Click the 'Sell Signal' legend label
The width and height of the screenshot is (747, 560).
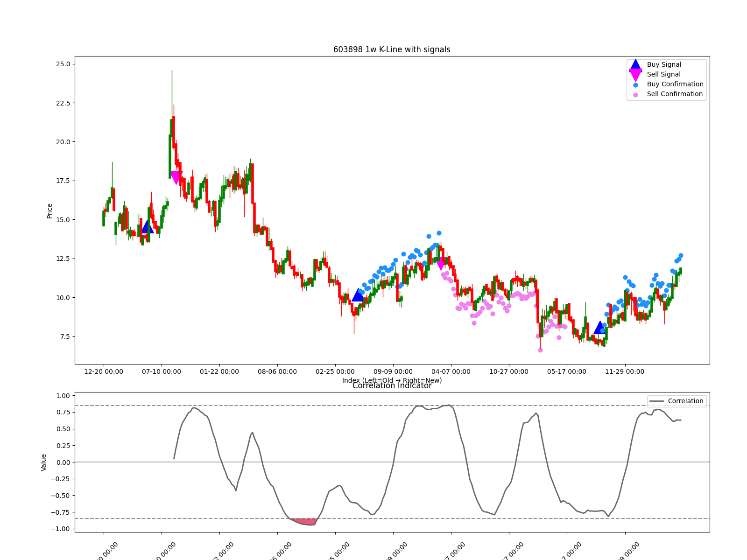click(x=663, y=74)
